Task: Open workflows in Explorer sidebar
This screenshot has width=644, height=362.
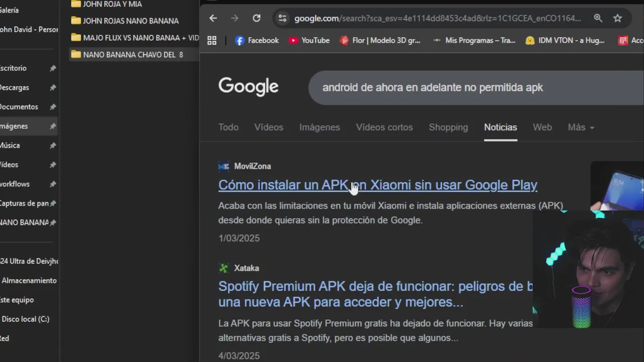Action: point(15,184)
